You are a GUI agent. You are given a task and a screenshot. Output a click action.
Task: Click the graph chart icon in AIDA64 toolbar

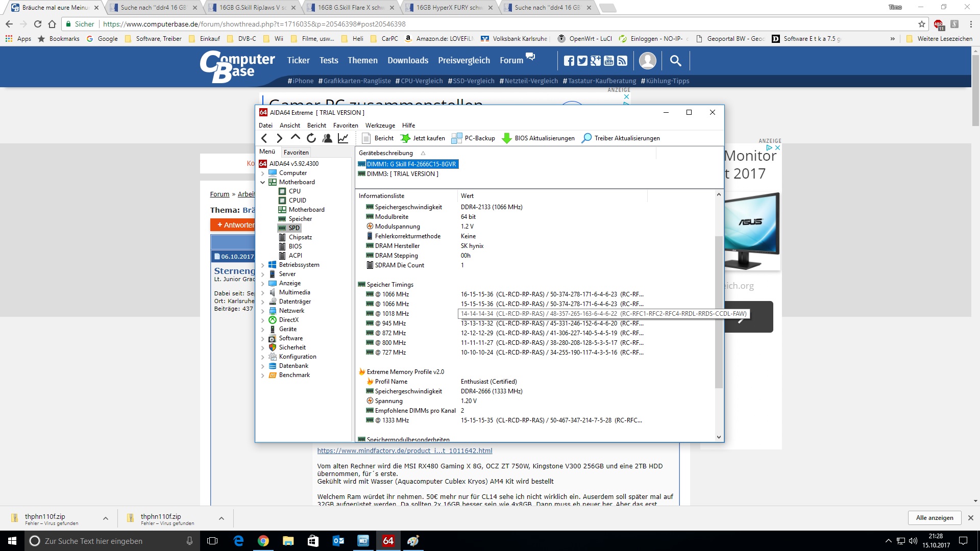tap(343, 138)
